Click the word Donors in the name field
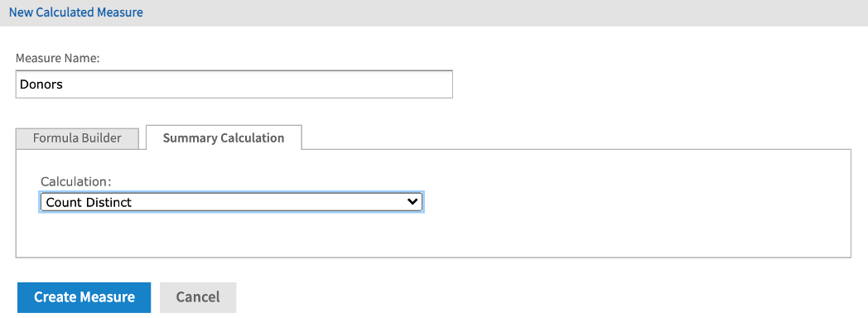Viewport: 868px width, 318px height. pyautogui.click(x=41, y=84)
